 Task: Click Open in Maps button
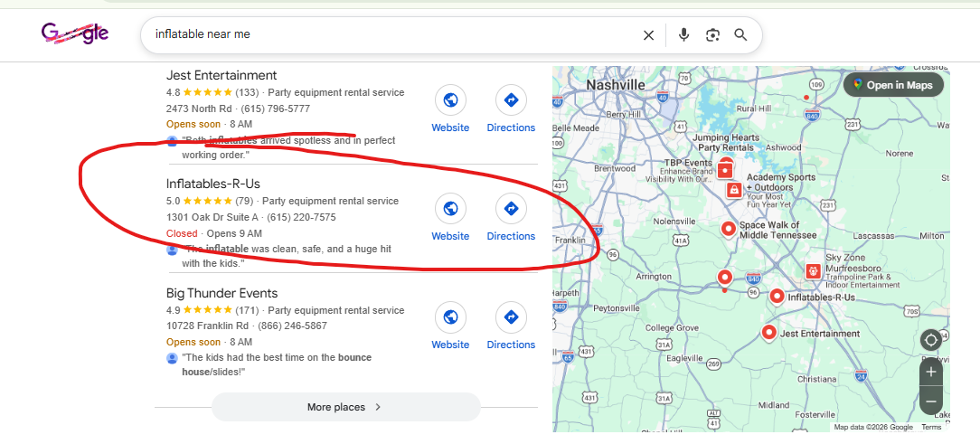(893, 85)
